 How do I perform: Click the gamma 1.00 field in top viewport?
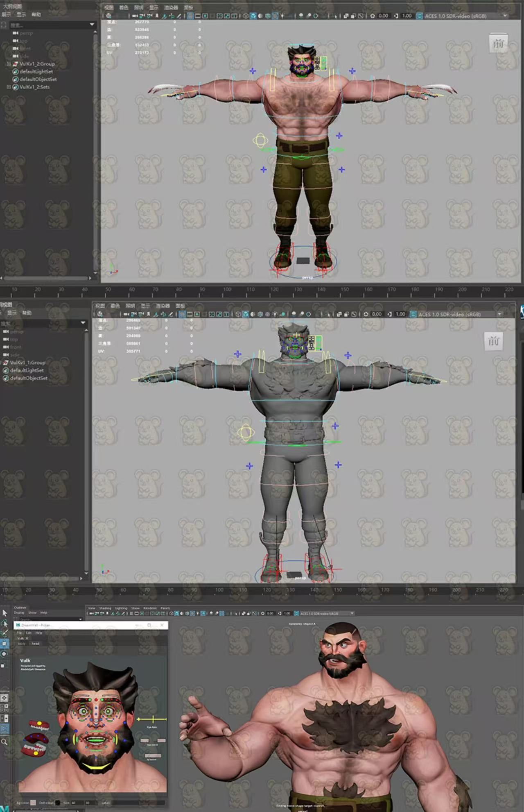407,16
